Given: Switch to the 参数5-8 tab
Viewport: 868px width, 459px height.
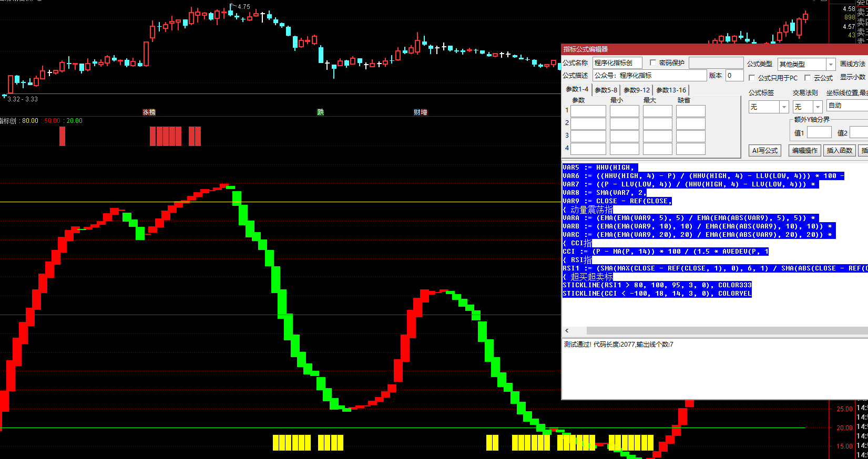Looking at the screenshot, I should pos(606,90).
